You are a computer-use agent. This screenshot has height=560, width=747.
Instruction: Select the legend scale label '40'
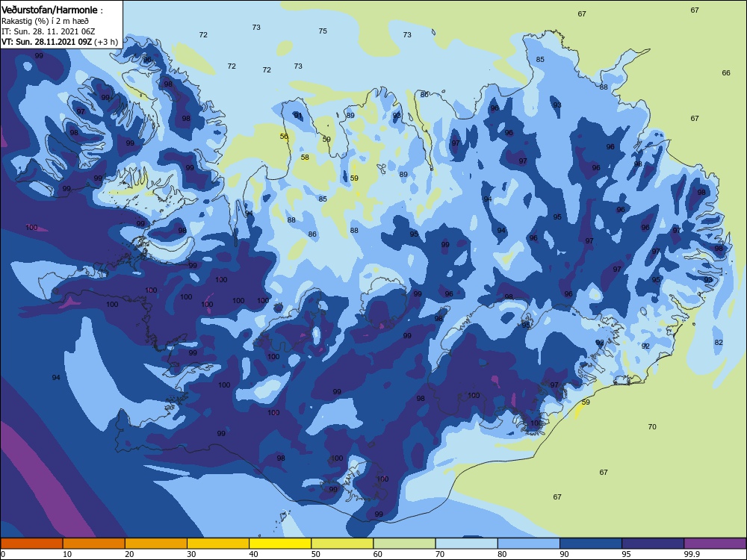(253, 554)
